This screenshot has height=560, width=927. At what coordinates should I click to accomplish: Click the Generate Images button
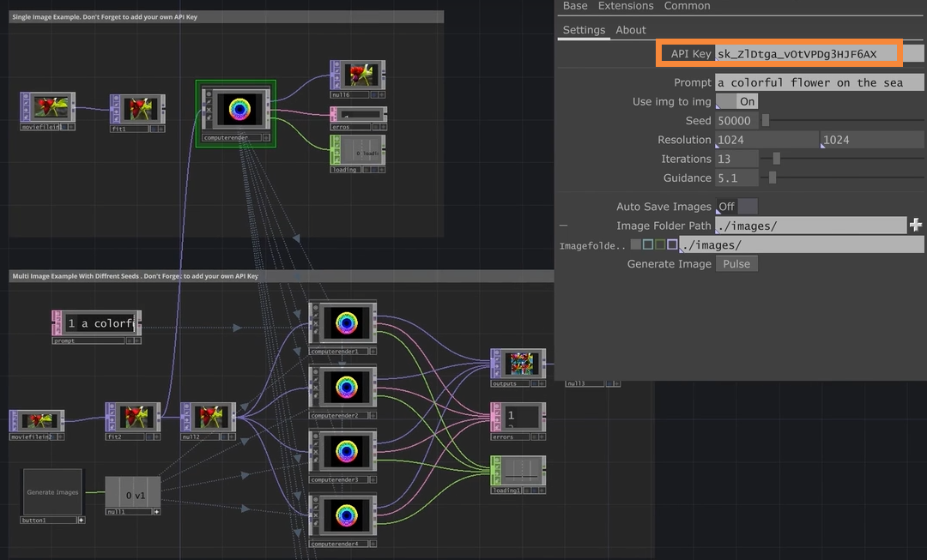coord(51,491)
